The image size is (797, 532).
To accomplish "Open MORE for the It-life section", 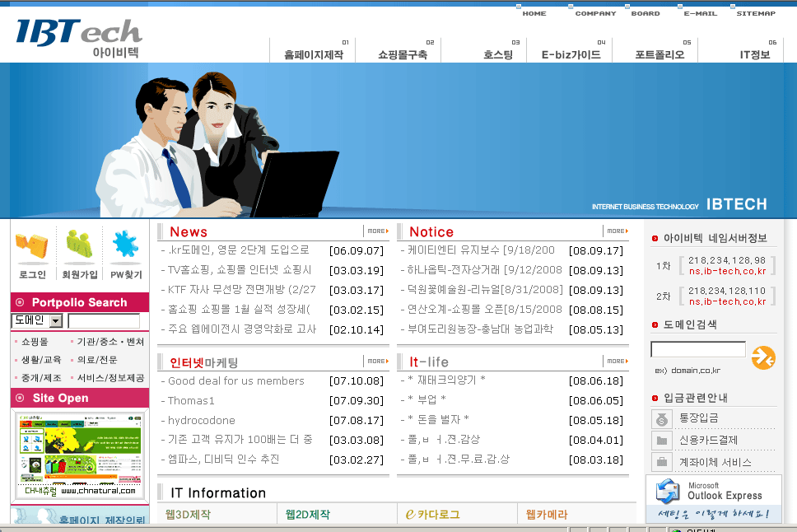I will tap(618, 361).
